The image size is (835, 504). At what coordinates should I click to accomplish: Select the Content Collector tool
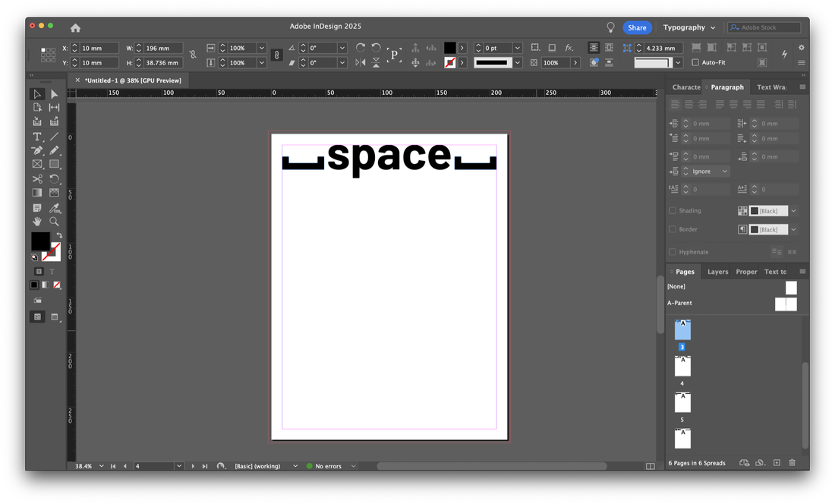36,122
